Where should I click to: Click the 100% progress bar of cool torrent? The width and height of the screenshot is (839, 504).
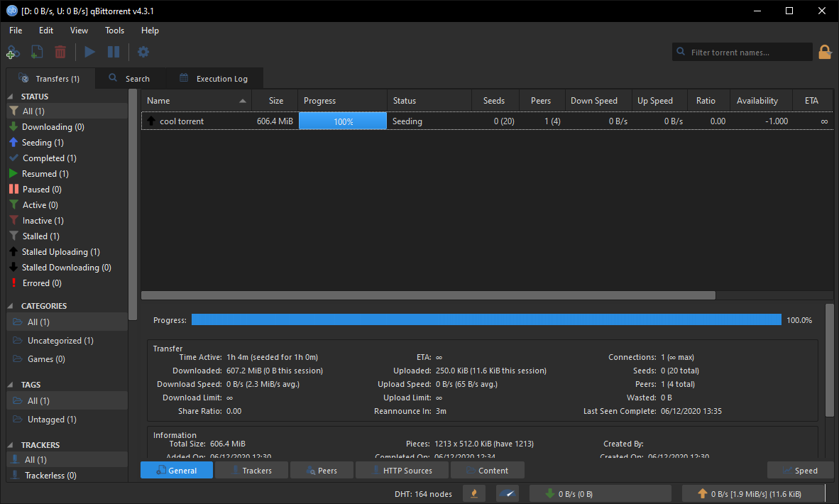[342, 121]
